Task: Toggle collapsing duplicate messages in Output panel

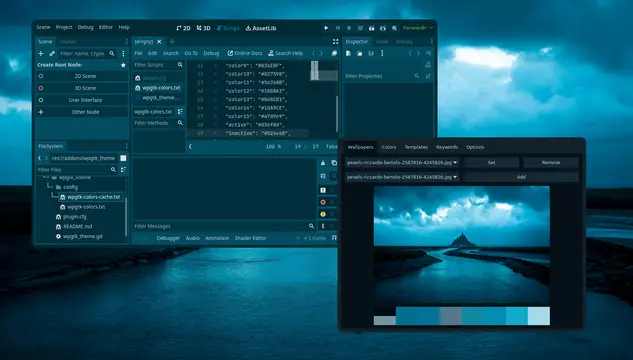Action: [323, 176]
